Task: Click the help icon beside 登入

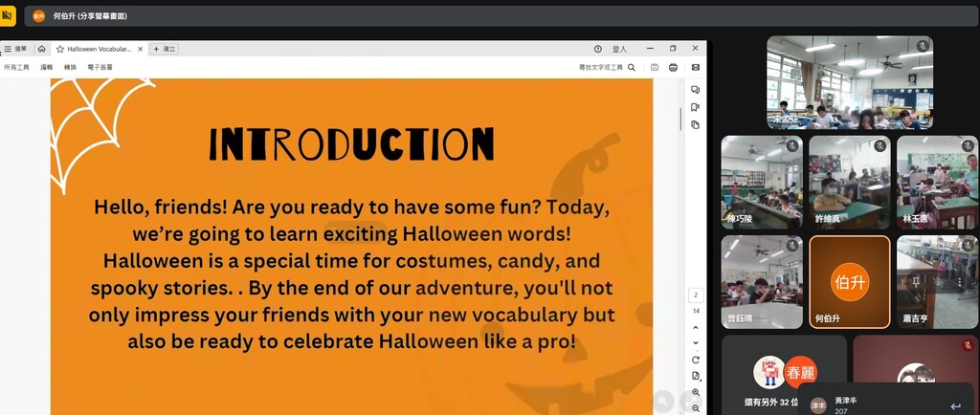Action: (598, 49)
